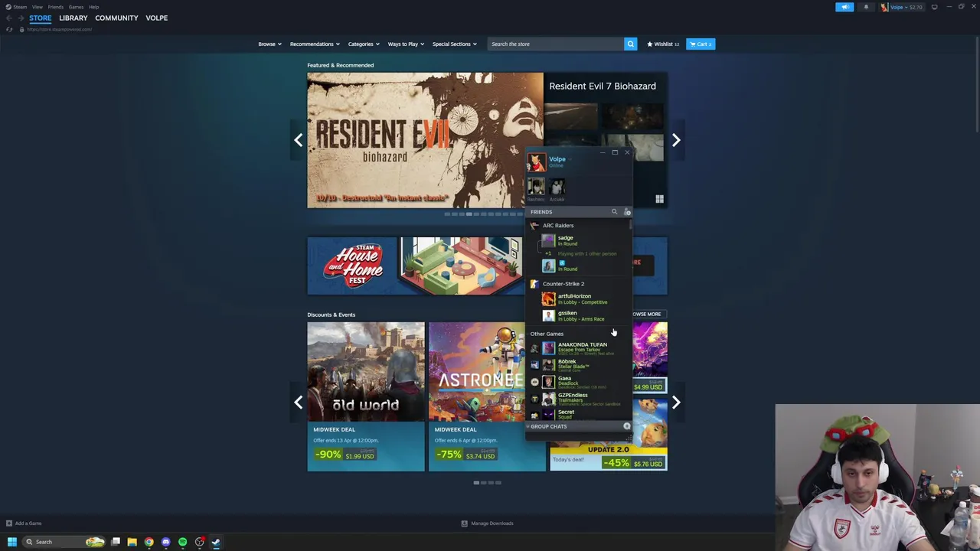The width and height of the screenshot is (980, 551).
Task: Click in the Search the store field
Action: pyautogui.click(x=556, y=44)
